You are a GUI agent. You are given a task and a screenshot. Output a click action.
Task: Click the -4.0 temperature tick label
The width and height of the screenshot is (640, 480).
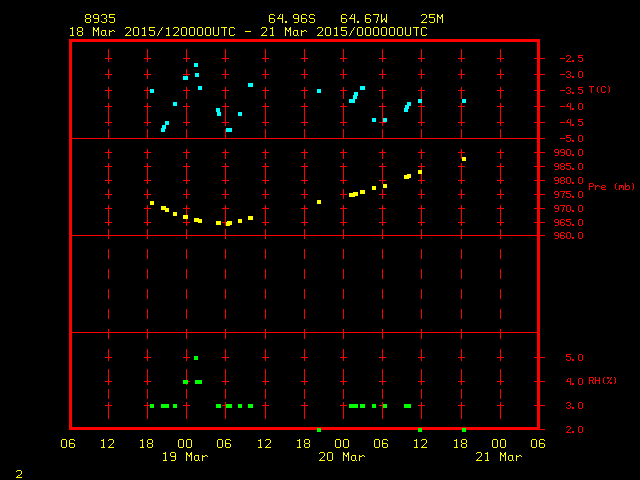tap(571, 107)
